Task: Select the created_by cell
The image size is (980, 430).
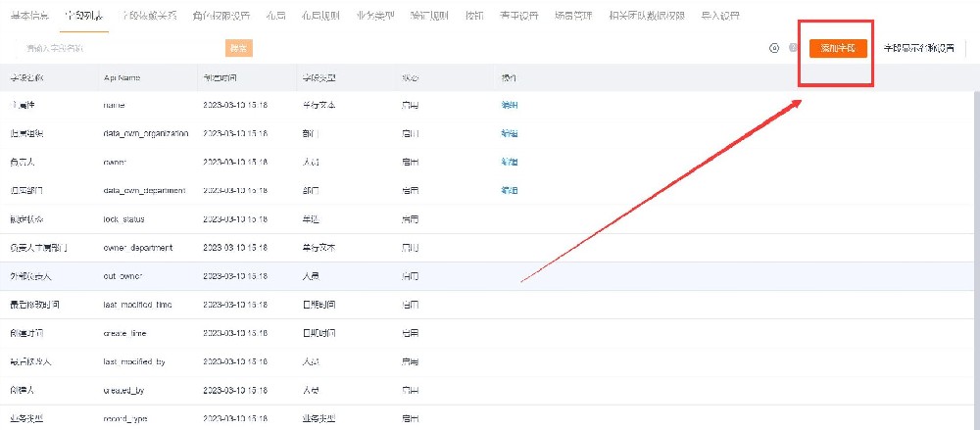Action: 123,390
